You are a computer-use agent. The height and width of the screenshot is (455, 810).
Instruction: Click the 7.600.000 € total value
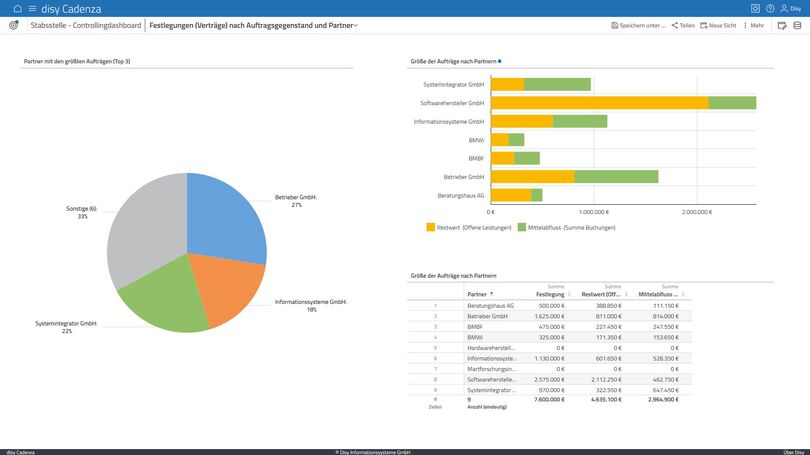pyautogui.click(x=550, y=399)
